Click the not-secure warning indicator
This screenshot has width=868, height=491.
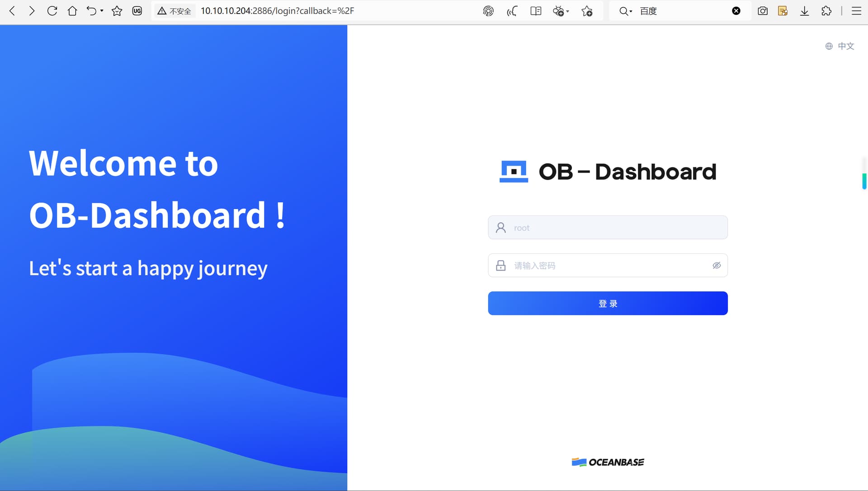[x=174, y=11]
